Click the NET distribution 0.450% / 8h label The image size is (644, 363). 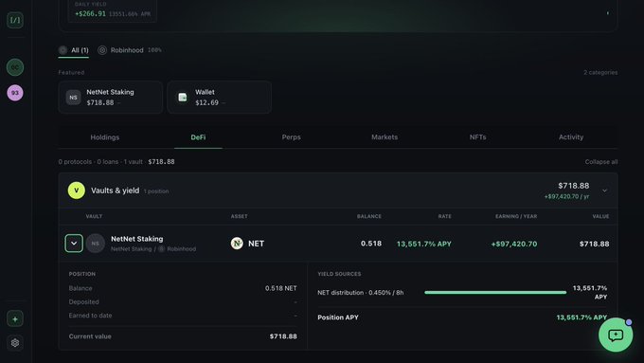tap(361, 293)
